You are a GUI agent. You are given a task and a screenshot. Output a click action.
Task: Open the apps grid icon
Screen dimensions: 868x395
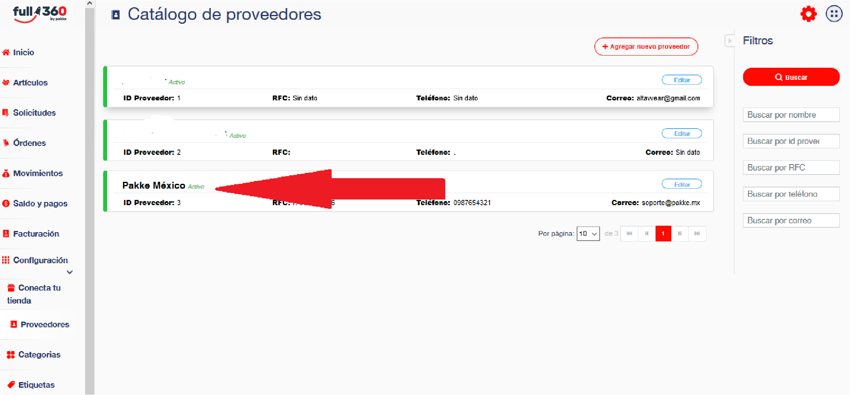coord(834,14)
